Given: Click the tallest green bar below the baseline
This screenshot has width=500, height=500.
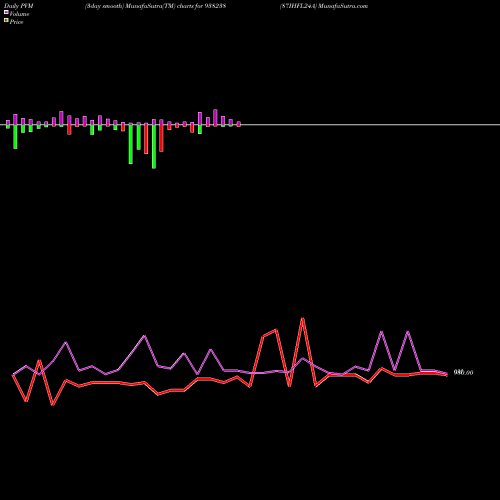Looking at the screenshot, I should point(154,146).
